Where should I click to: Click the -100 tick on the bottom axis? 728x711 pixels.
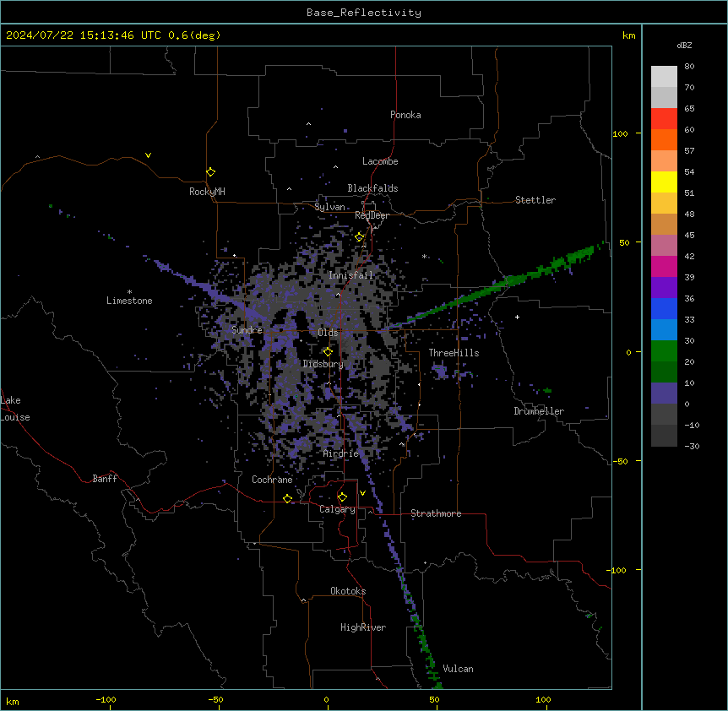(x=106, y=699)
